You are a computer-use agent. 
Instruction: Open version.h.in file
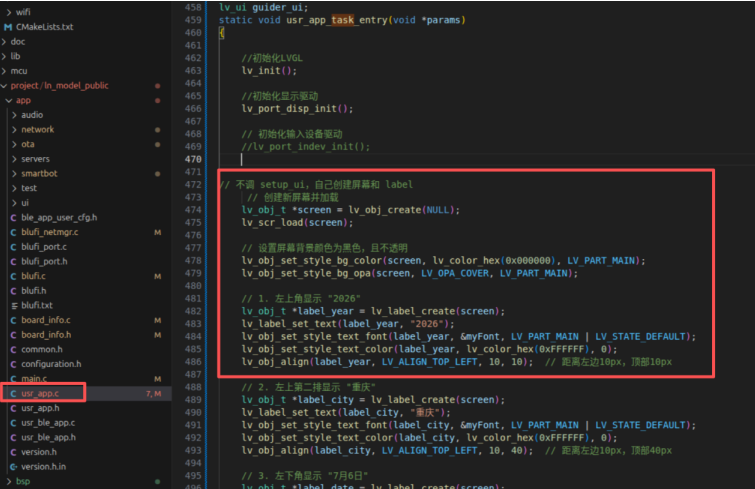click(x=43, y=466)
